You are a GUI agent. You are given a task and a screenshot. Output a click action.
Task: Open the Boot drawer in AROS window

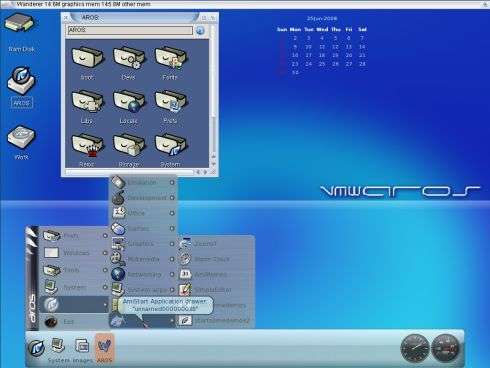coord(87,59)
